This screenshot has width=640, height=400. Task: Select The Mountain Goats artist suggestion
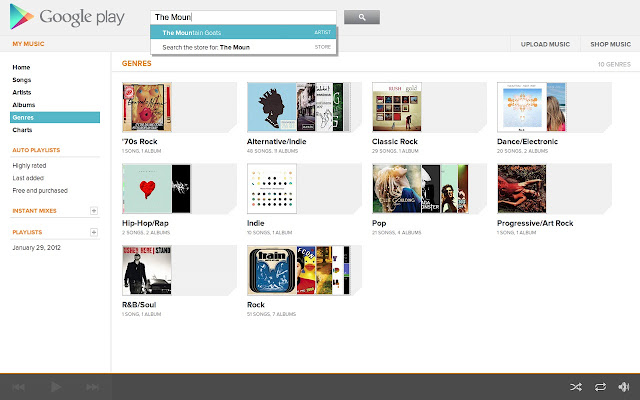243,32
